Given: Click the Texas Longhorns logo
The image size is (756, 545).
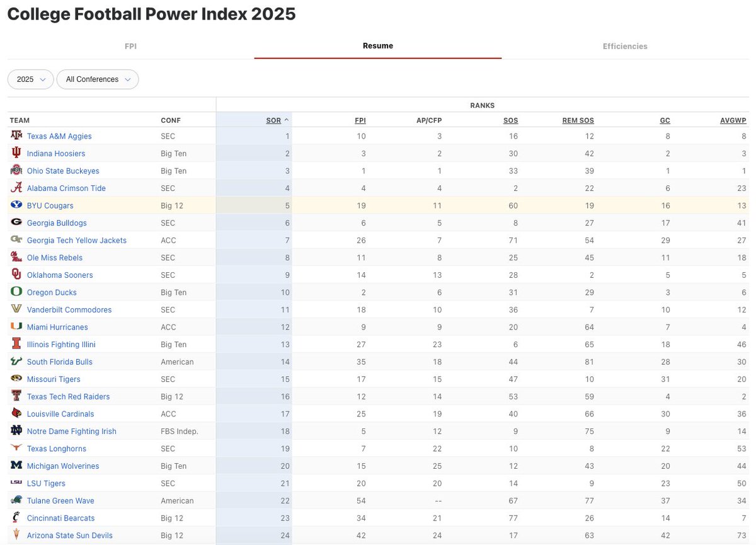Looking at the screenshot, I should [16, 448].
